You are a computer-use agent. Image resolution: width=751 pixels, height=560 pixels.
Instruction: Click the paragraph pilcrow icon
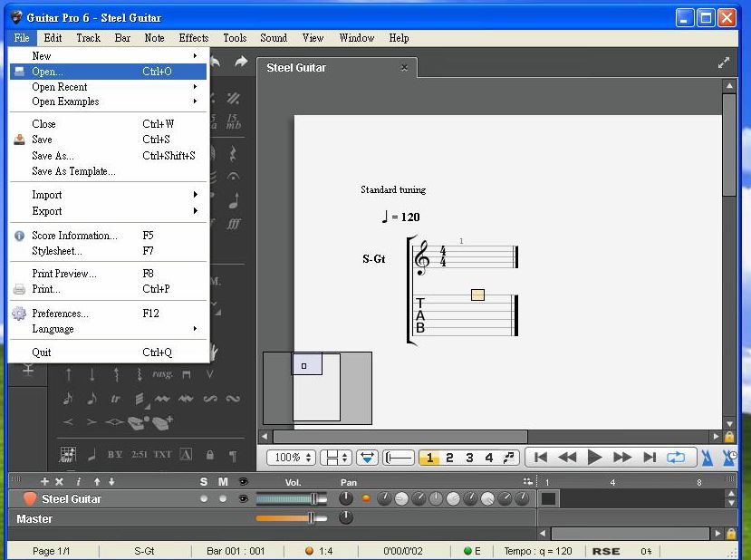[233, 455]
